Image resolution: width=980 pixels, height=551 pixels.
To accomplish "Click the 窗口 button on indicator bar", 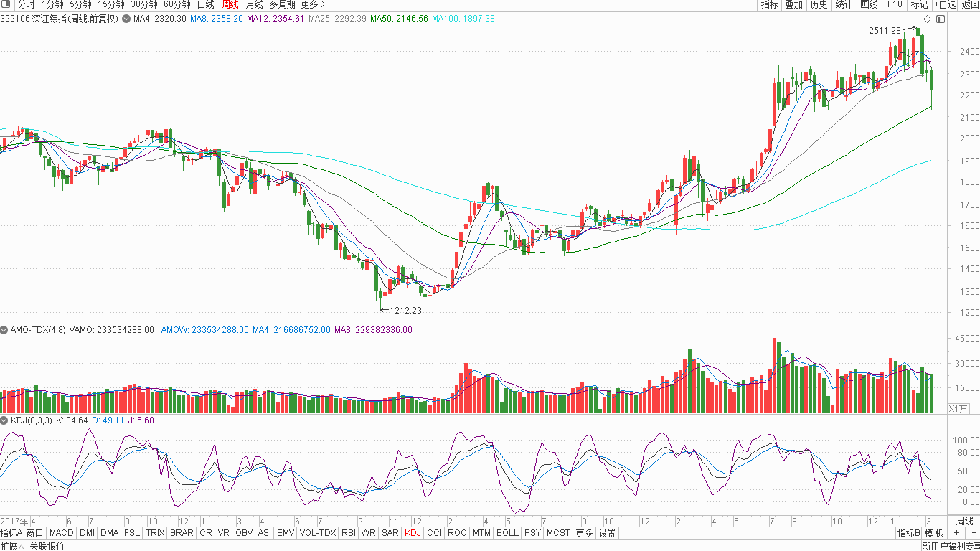I will (35, 533).
